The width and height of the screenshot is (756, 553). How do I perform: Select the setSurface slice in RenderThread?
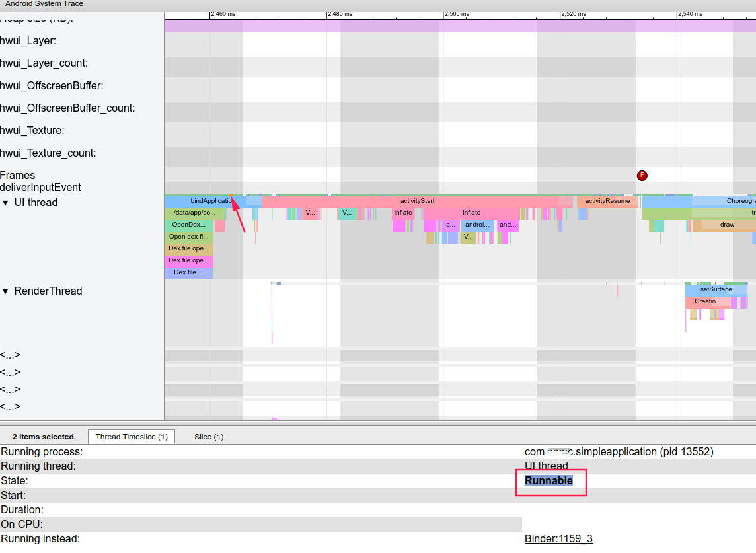(x=716, y=290)
